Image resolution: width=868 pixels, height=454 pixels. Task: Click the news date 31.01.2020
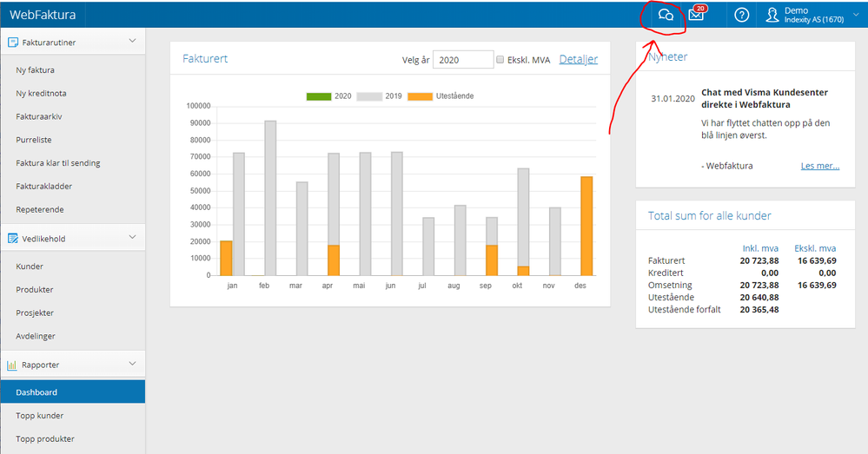click(673, 98)
